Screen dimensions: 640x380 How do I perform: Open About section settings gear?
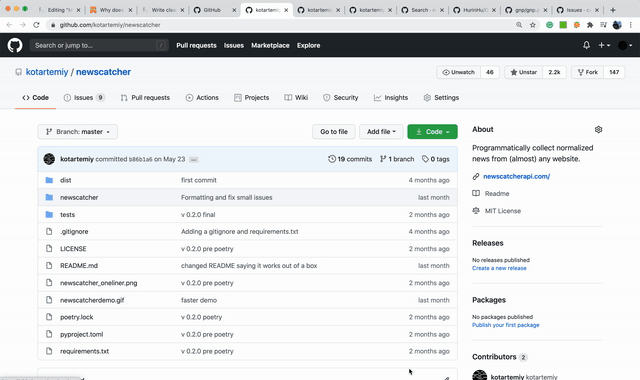pyautogui.click(x=598, y=129)
